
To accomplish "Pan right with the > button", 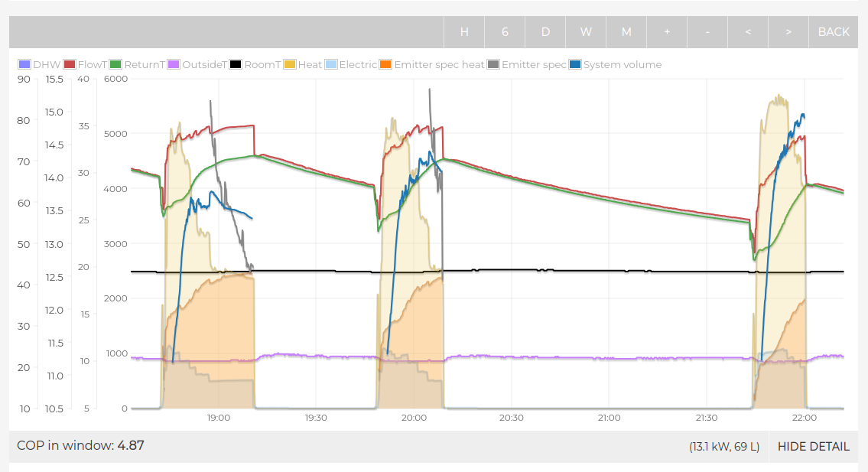I will click(x=788, y=31).
